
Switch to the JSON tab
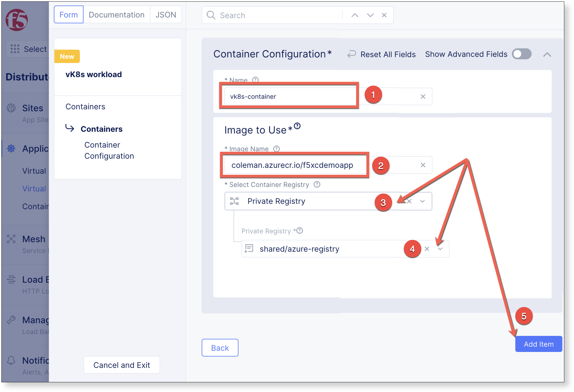tap(166, 15)
